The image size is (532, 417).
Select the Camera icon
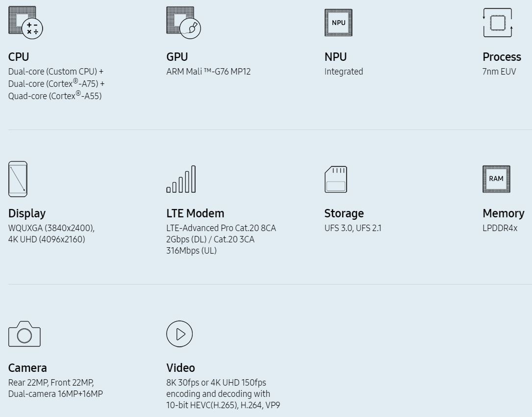tap(25, 334)
